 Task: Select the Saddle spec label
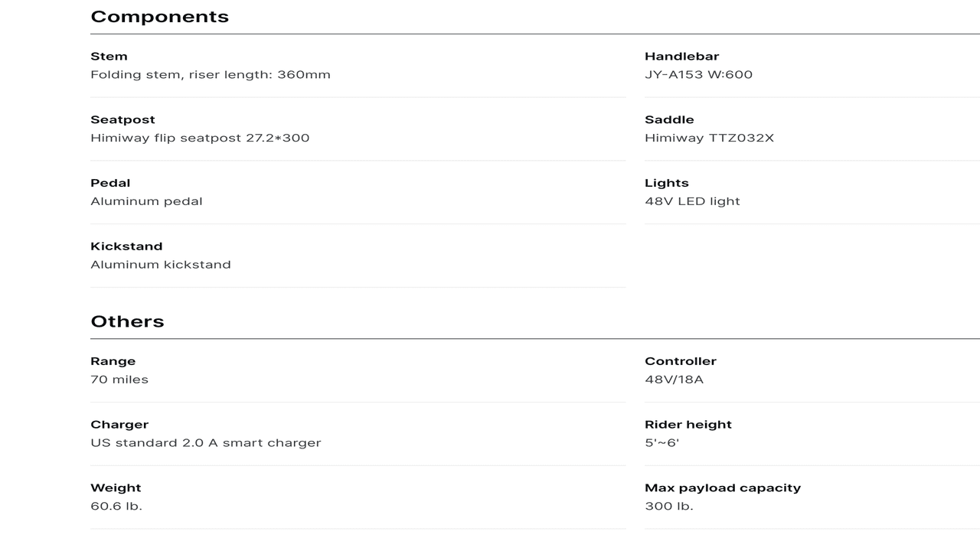pos(669,120)
